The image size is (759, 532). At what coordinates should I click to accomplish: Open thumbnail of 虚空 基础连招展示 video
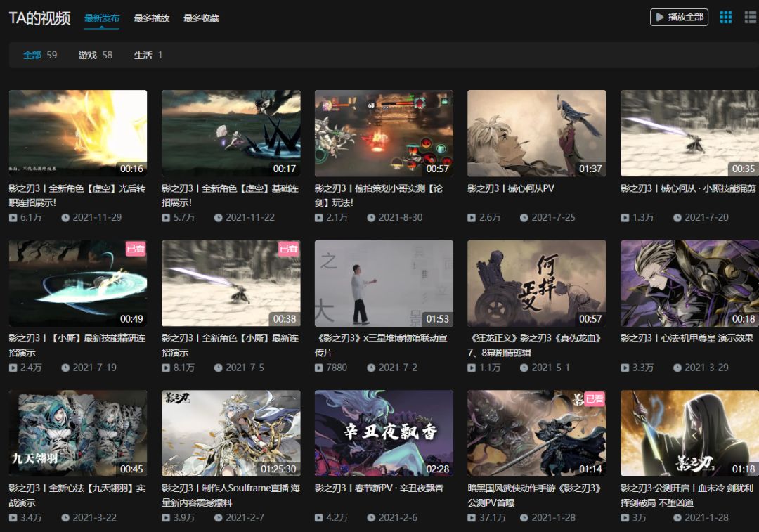click(231, 133)
